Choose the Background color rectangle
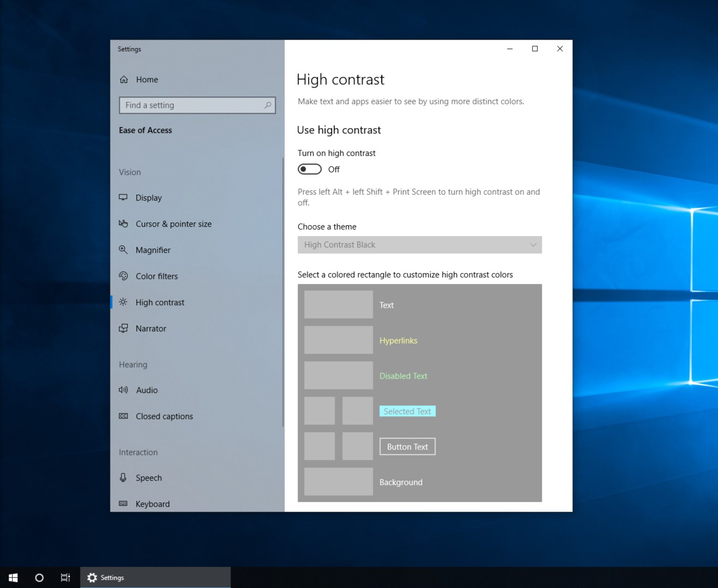 [x=338, y=482]
